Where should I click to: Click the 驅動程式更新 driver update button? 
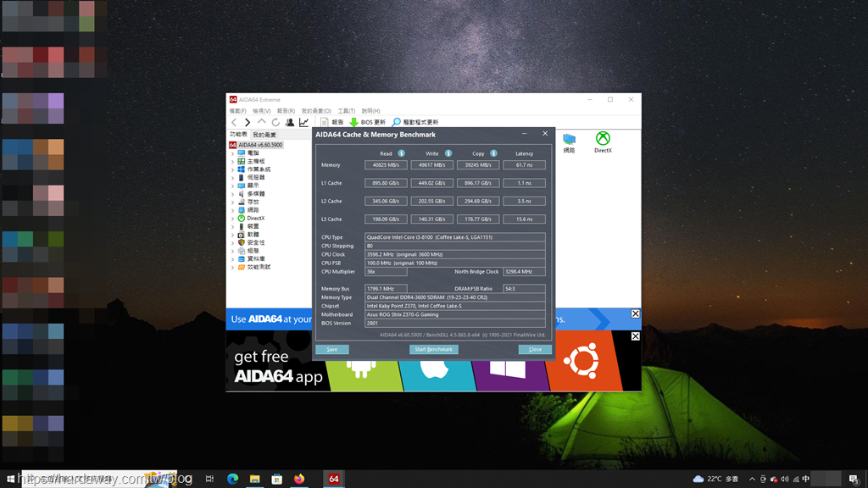(415, 122)
